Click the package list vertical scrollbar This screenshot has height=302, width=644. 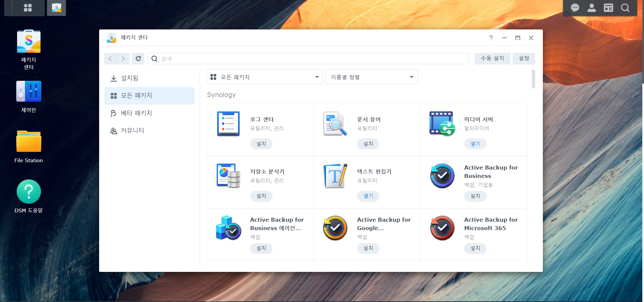(533, 79)
